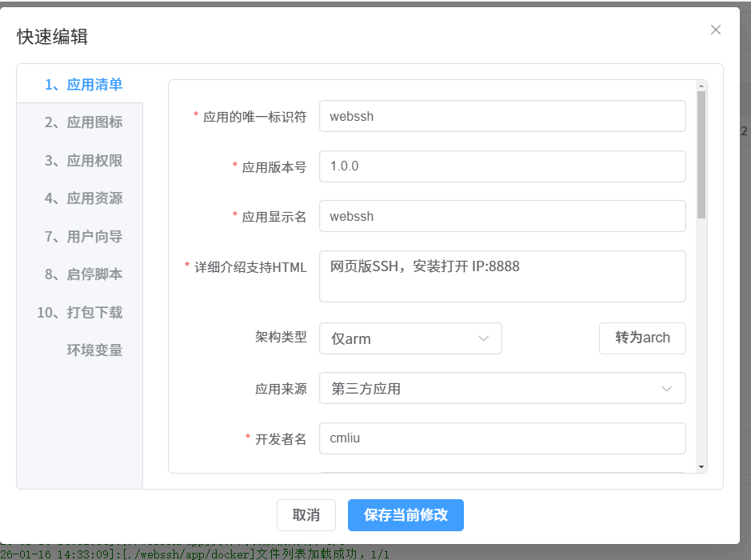Switch to the 1、应用清单 tab
The width and height of the screenshot is (751, 560).
[x=83, y=85]
